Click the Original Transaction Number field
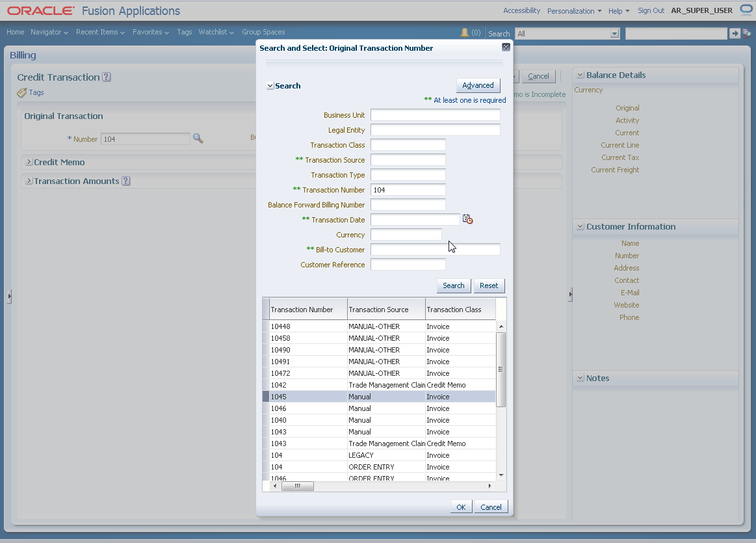 pos(145,139)
